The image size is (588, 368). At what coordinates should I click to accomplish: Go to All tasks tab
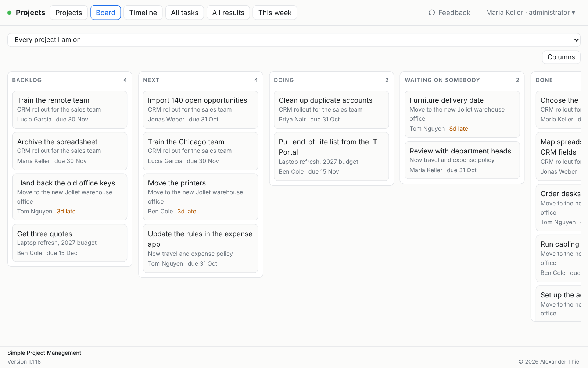184,13
